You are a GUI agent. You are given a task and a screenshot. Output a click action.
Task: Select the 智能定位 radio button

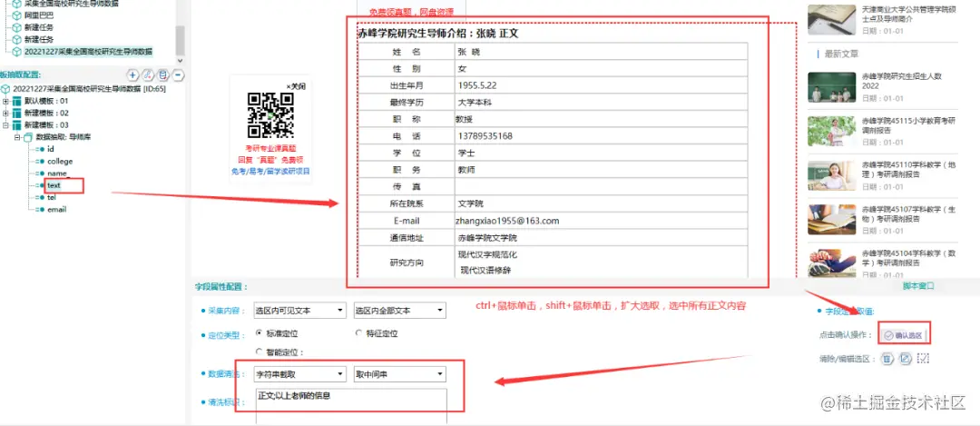260,352
